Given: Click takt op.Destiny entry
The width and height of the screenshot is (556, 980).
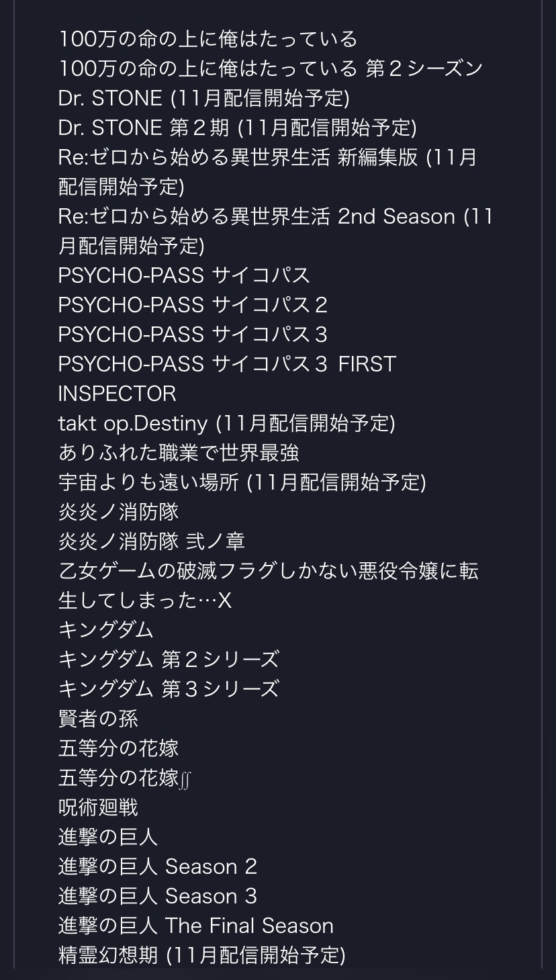Looking at the screenshot, I should [x=227, y=423].
